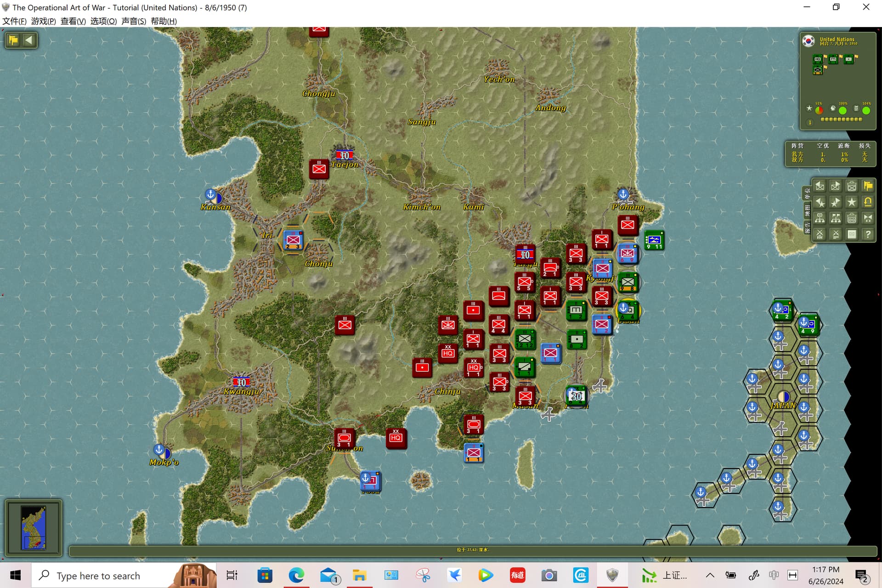Select the red XX HQ unit on south coast
Image resolution: width=882 pixels, height=588 pixels.
click(x=396, y=438)
